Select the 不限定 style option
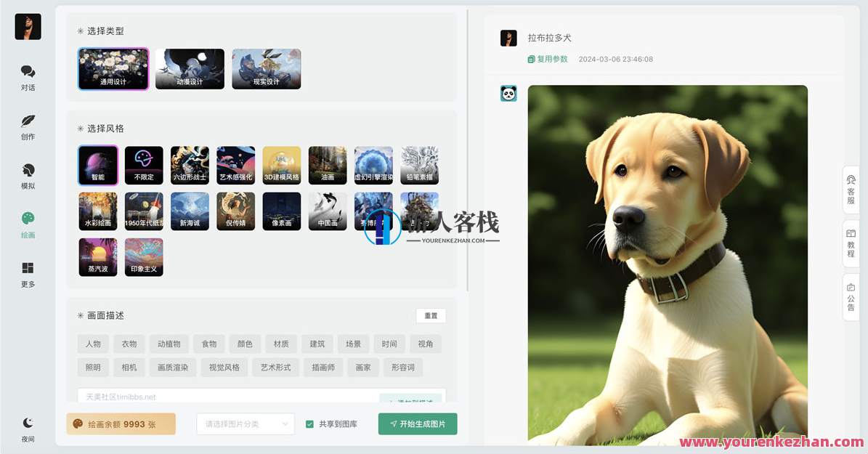Image resolution: width=868 pixels, height=454 pixels. [x=143, y=165]
